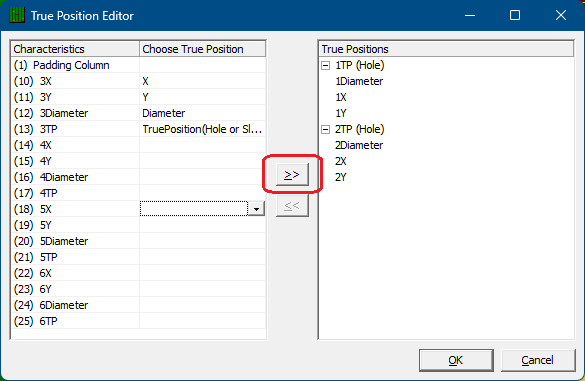
Task: Click the Diameter value for 3Diameter
Action: pos(203,113)
